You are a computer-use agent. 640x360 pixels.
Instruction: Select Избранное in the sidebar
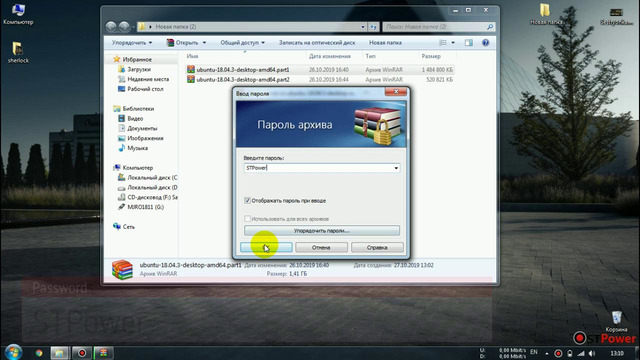137,60
